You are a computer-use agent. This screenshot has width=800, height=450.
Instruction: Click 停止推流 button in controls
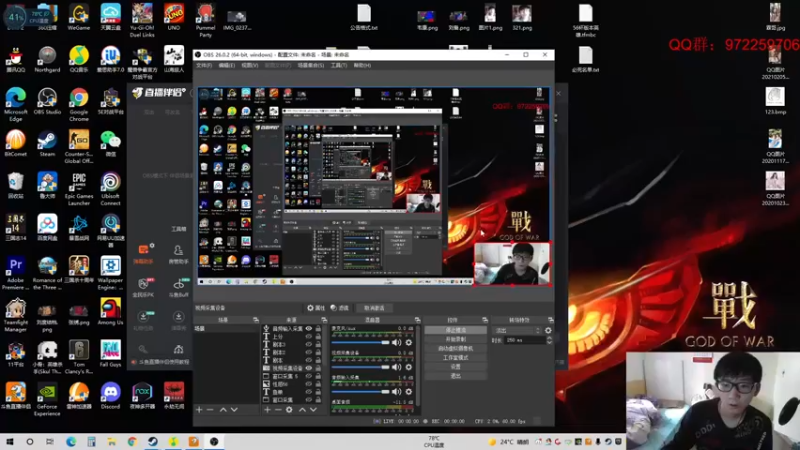[x=456, y=330]
